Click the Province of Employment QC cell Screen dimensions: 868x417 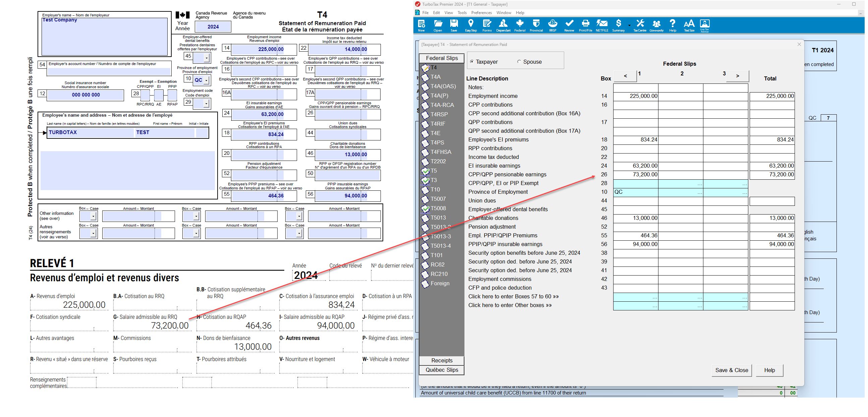[636, 192]
